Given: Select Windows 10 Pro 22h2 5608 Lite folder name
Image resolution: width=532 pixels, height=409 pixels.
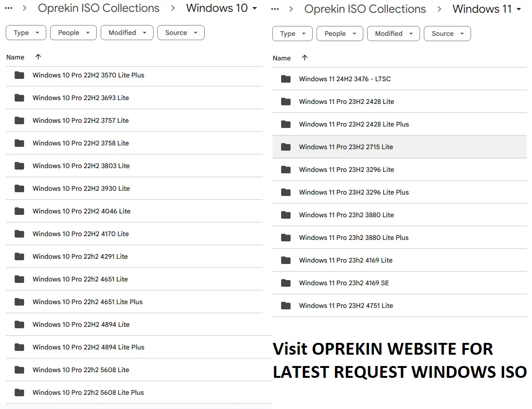Looking at the screenshot, I should click(x=81, y=370).
